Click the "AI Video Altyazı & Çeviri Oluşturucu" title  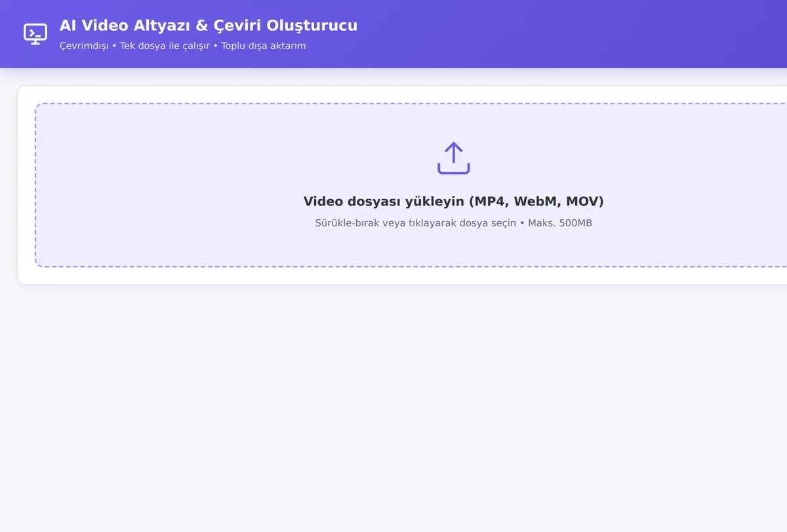point(209,26)
